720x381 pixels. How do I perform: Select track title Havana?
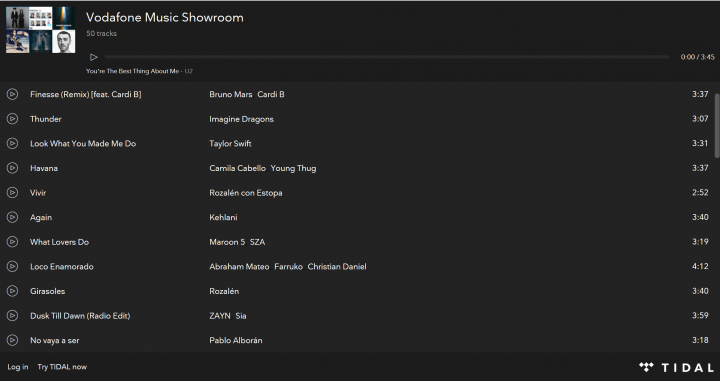pyautogui.click(x=44, y=168)
